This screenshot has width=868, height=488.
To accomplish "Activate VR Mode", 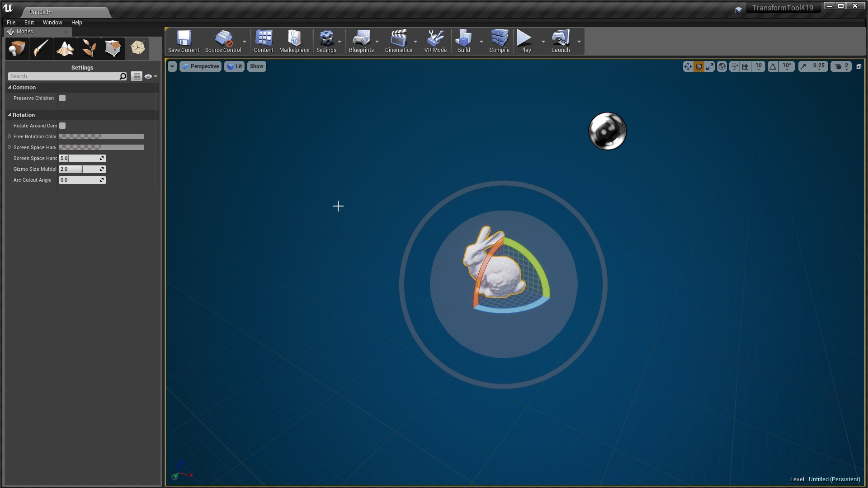I will tap(435, 42).
